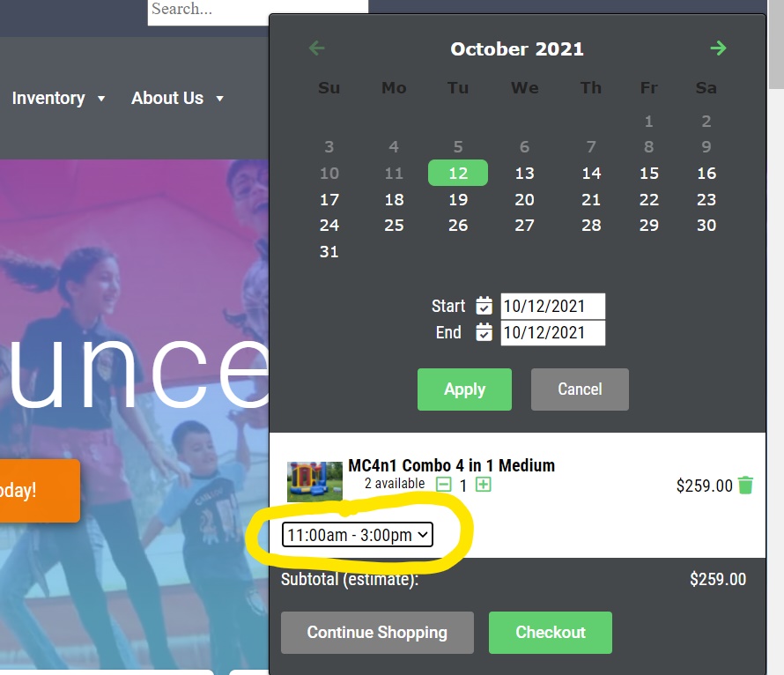Click the Continue Shopping button

(x=377, y=633)
